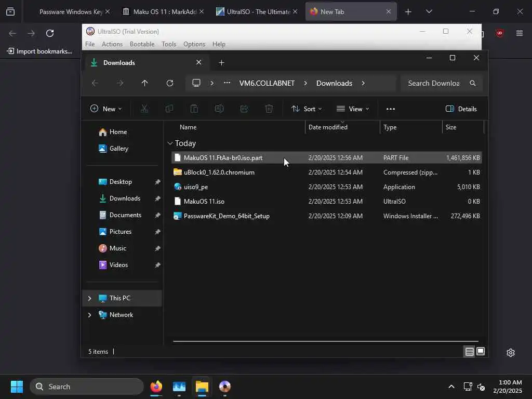Click the Share icon in Explorer toolbar
Viewport: 532px width, 399px height.
244,109
